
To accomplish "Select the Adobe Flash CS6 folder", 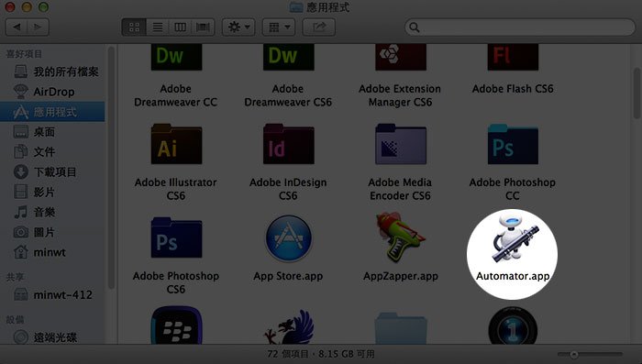I will [513, 58].
